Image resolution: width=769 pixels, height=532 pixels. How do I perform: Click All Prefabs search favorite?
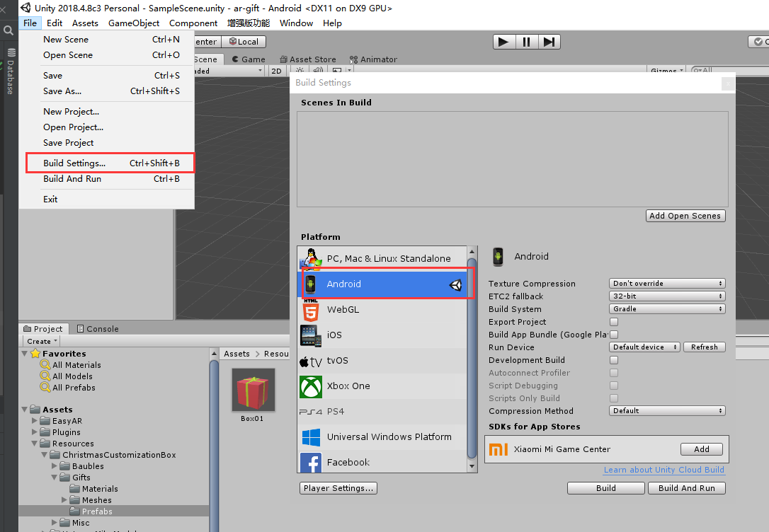pyautogui.click(x=68, y=388)
